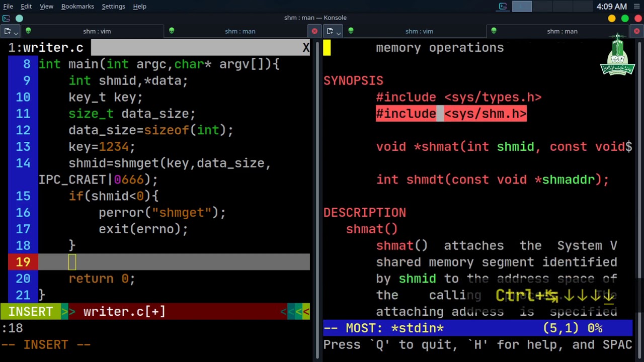Click 'writer.c[+]' in vim statusline
The height and width of the screenshot is (362, 644).
124,312
